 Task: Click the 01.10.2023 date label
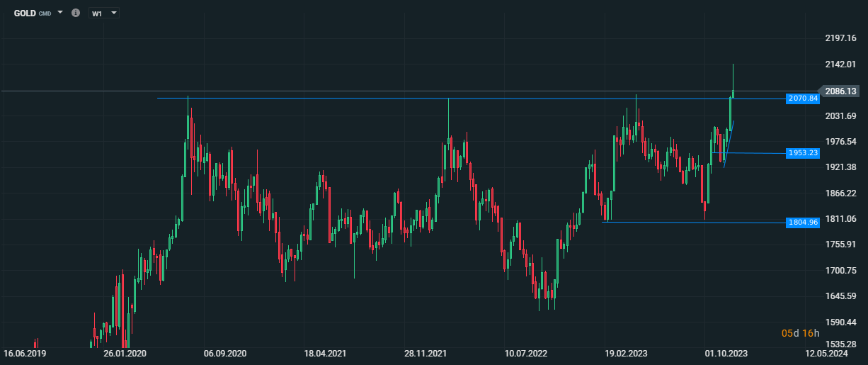[x=726, y=353]
